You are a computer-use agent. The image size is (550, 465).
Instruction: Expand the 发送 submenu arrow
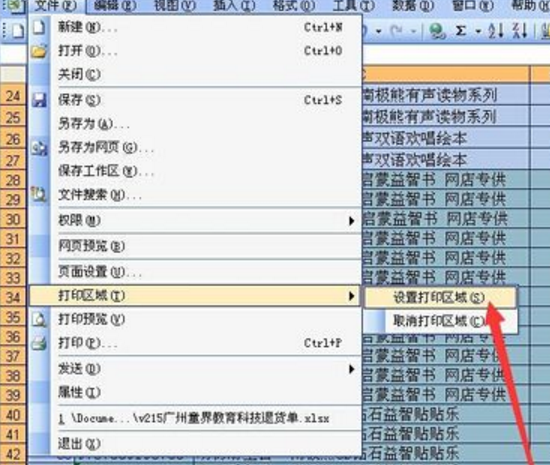[x=351, y=369]
